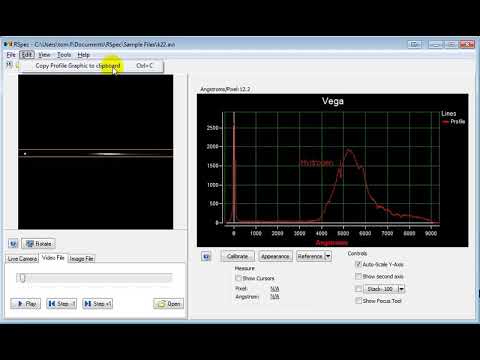Enable Show second axis checkbox
This screenshot has width=480, height=360.
click(x=358, y=276)
